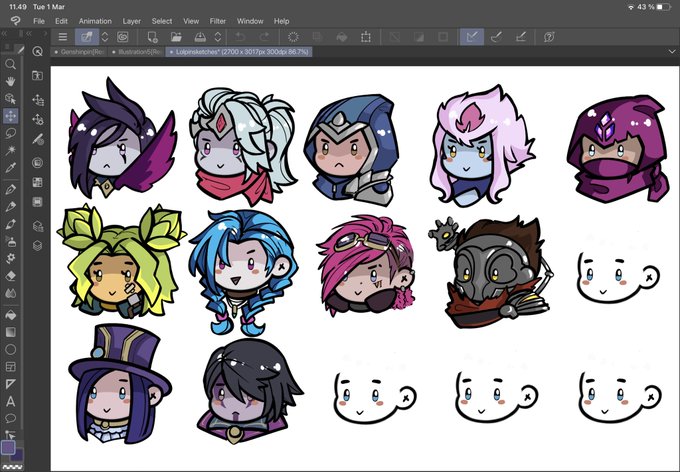
Task: Toggle the highlighted touch gesture settings button
Action: (x=87, y=37)
